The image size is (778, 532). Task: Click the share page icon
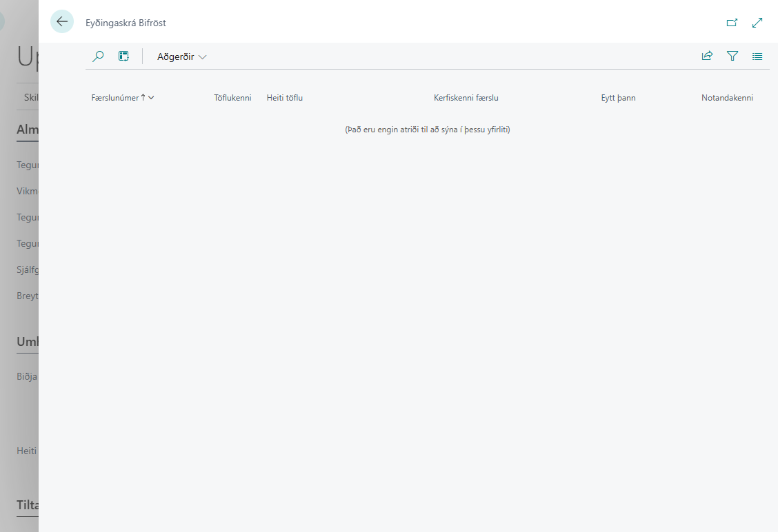click(707, 56)
